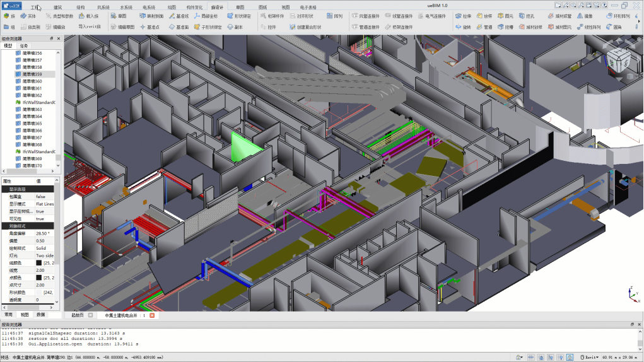Viewport: 644px width, 362px height.
Task: Click the 线颜色 black color swatch
Action: 38,263
